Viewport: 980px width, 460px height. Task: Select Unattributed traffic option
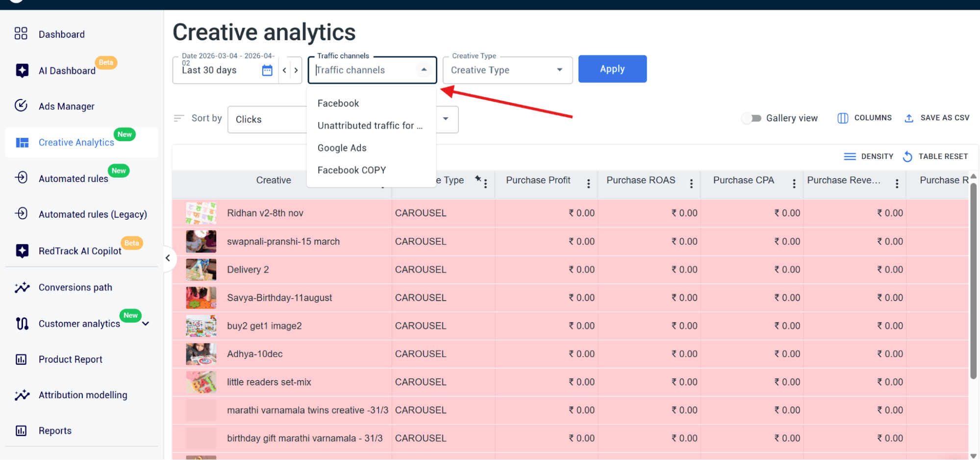pos(371,126)
